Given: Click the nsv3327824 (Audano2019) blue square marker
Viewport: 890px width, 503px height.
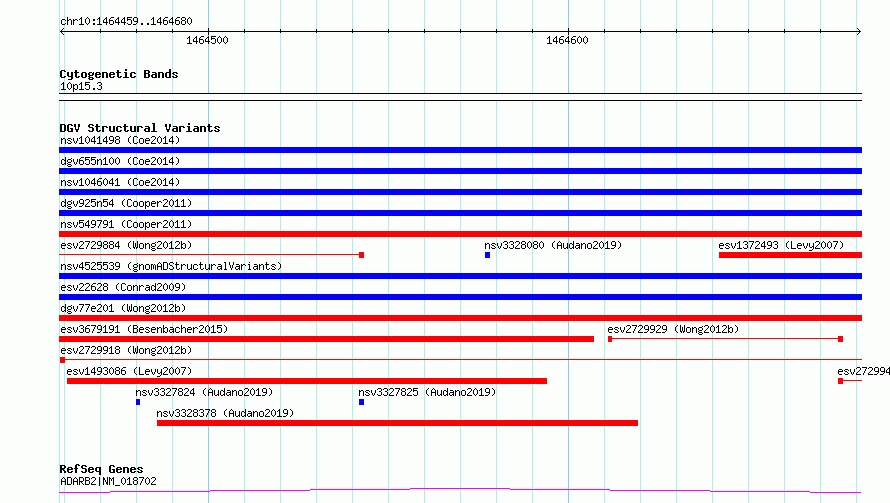Looking at the screenshot, I should click(x=138, y=402).
